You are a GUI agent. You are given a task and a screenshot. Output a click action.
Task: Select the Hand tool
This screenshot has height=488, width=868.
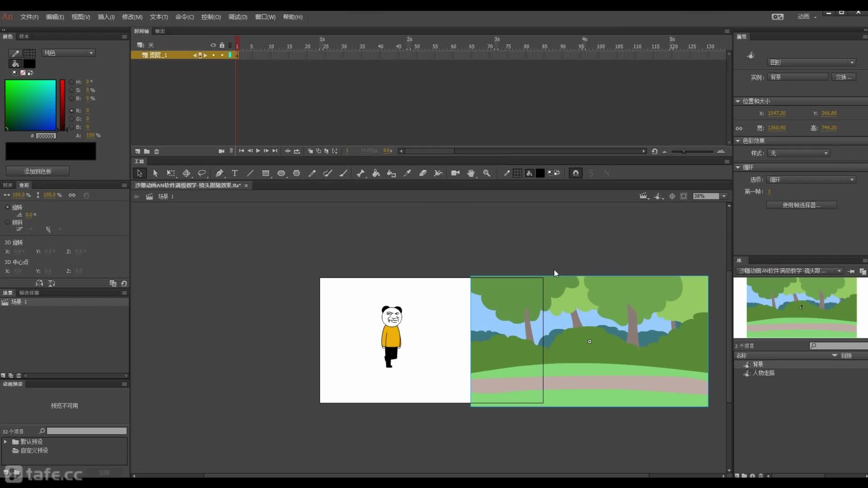pyautogui.click(x=471, y=174)
